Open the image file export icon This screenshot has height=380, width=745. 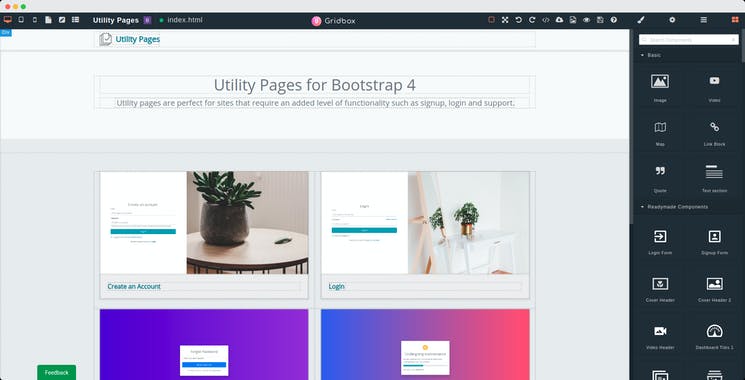point(573,20)
